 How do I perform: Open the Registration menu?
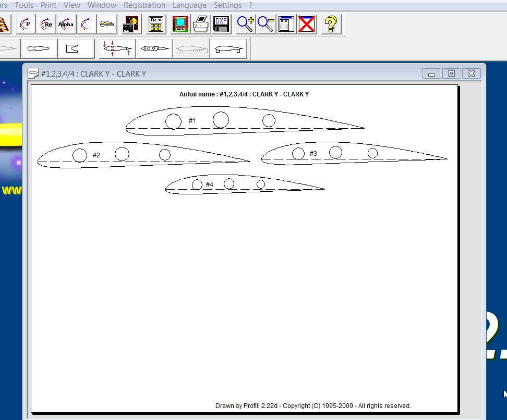coord(144,5)
